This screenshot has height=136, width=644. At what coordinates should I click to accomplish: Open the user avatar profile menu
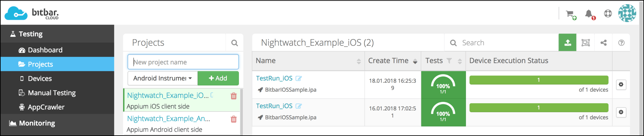pos(627,13)
